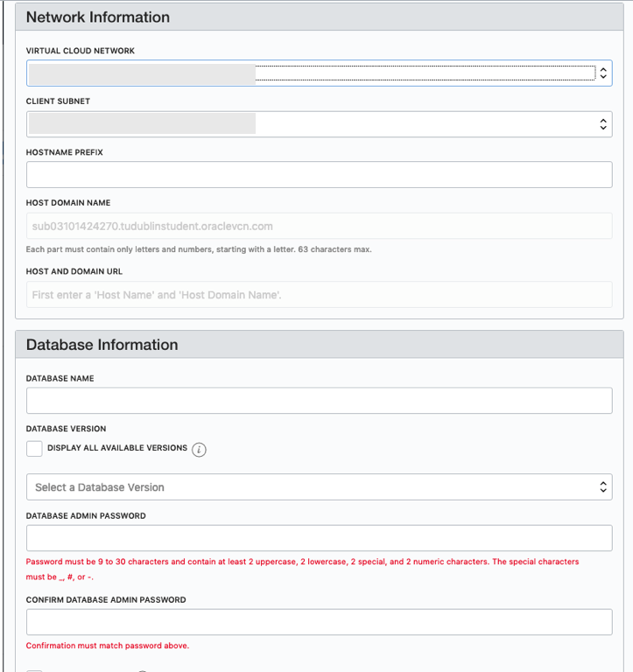Image resolution: width=633 pixels, height=672 pixels.
Task: Click into the Hostname Prefix field
Action: 319,175
